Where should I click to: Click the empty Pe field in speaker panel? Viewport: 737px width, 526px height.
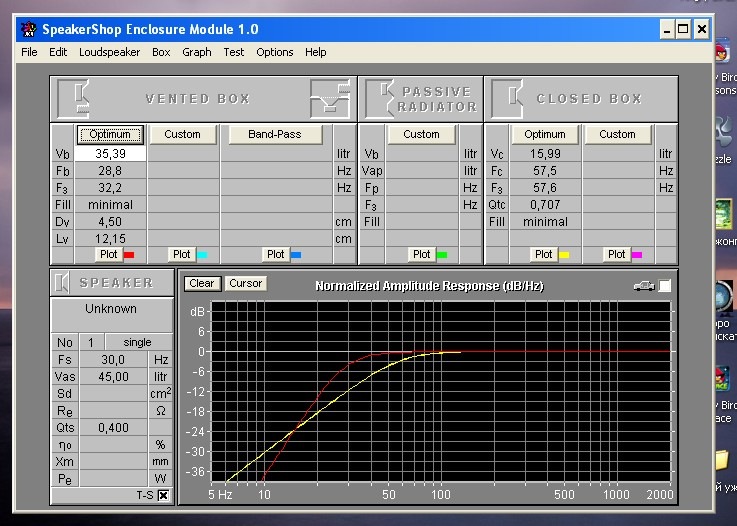pos(113,478)
